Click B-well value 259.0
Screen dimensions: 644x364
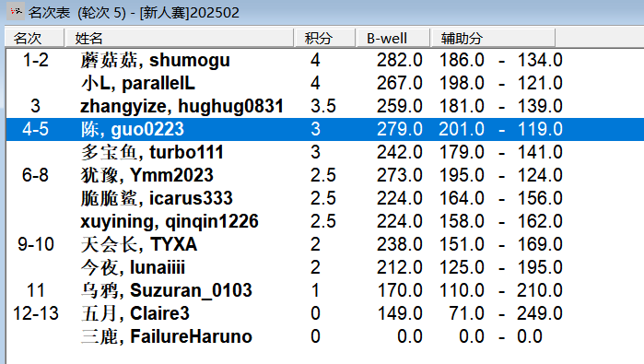point(400,106)
